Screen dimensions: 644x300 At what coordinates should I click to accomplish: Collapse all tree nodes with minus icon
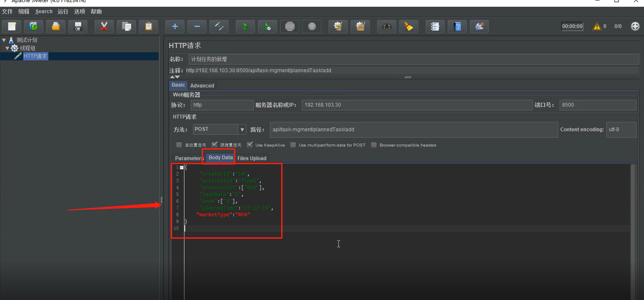click(x=197, y=26)
